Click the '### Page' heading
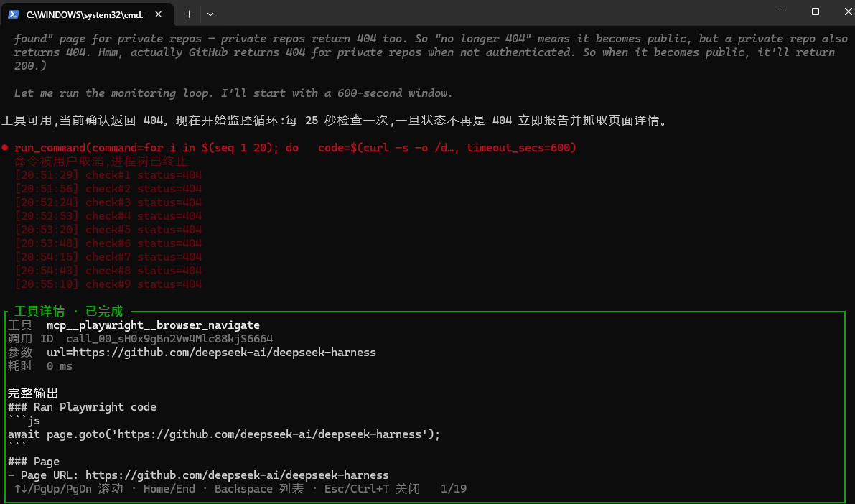The width and height of the screenshot is (855, 504). coord(33,462)
